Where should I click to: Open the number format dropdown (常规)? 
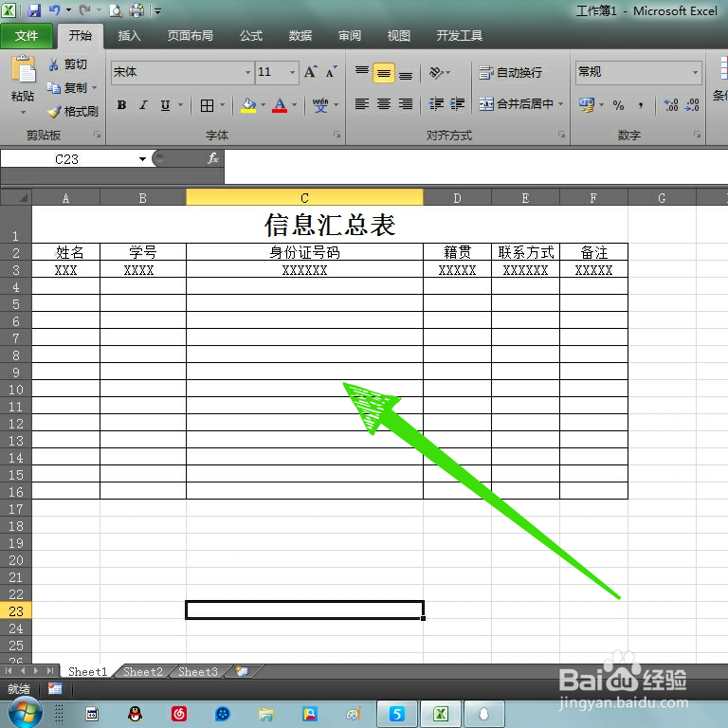(x=696, y=72)
